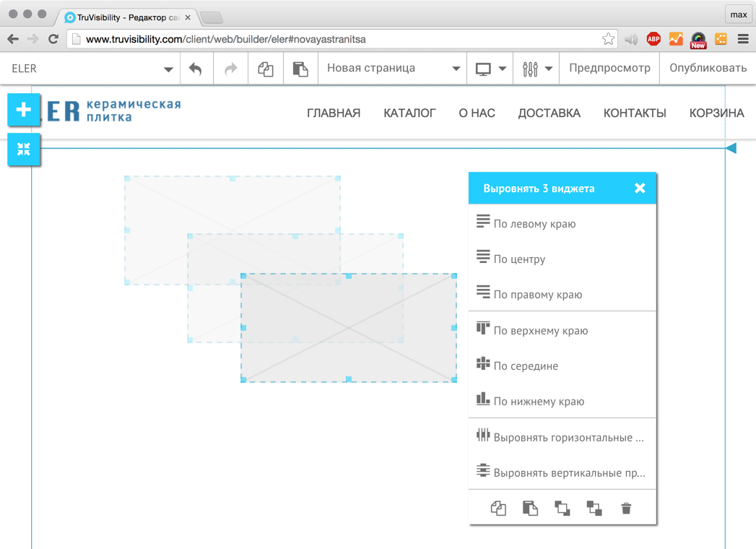Screen dimensions: 756x549
Task: Open КОРЗИНА in site navigation
Action: click(716, 113)
